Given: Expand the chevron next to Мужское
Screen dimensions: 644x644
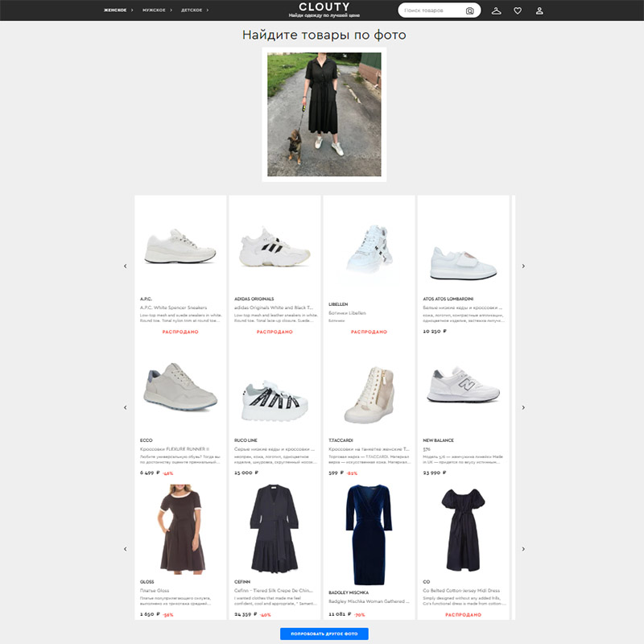Looking at the screenshot, I should (x=171, y=10).
